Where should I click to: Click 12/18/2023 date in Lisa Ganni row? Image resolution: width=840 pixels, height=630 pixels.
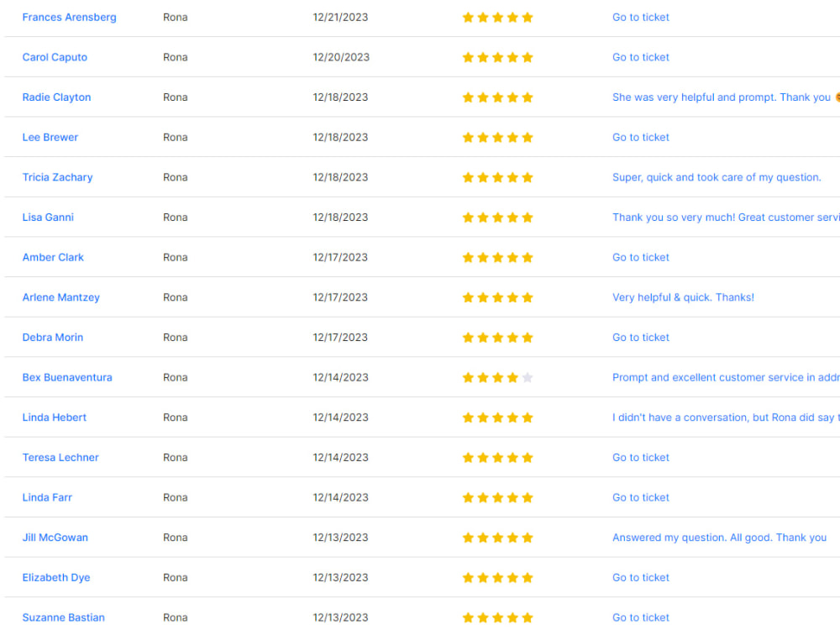pos(340,218)
